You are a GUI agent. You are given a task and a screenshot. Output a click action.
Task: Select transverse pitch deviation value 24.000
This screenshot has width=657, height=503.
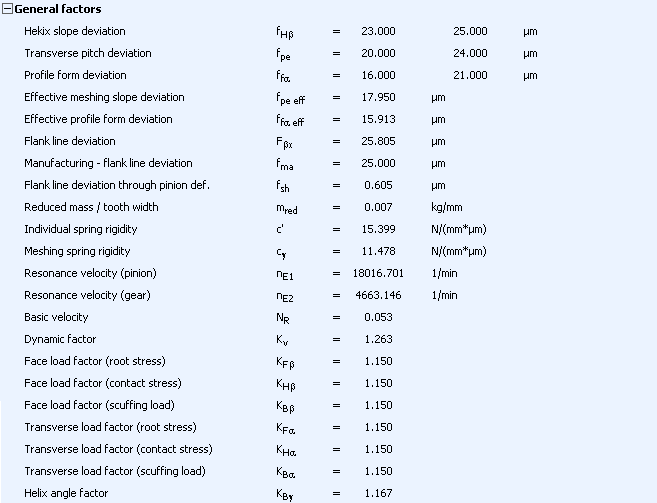tap(470, 53)
